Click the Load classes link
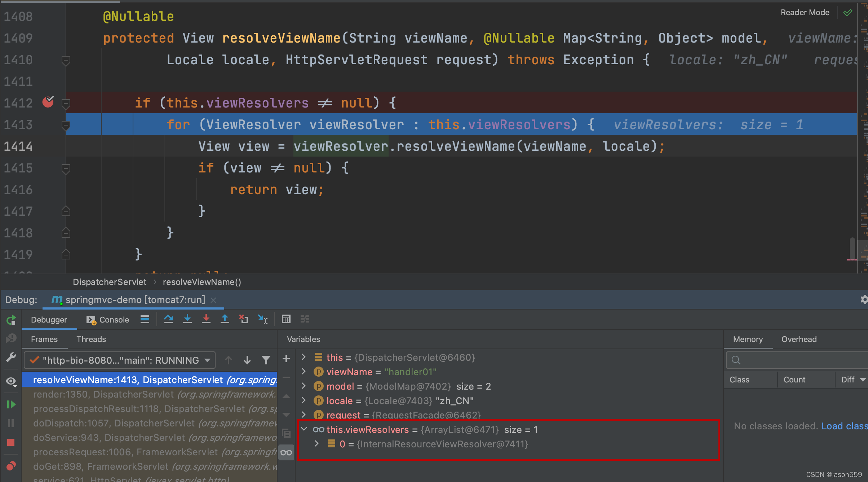 [x=844, y=426]
